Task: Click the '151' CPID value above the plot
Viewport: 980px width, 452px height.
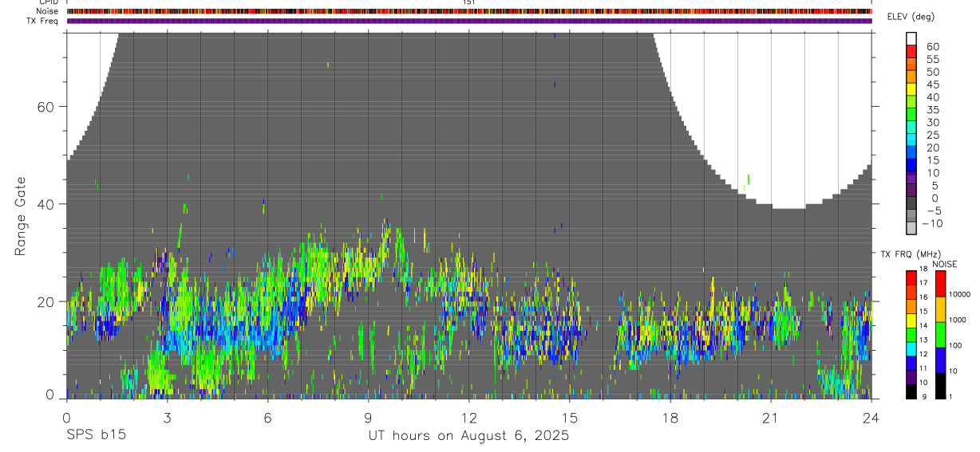Action: (469, 2)
